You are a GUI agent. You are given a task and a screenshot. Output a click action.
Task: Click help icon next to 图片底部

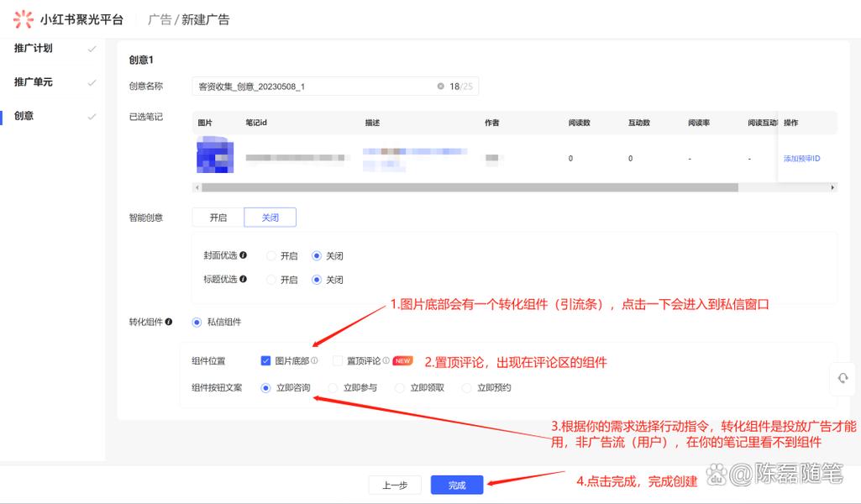(x=314, y=361)
